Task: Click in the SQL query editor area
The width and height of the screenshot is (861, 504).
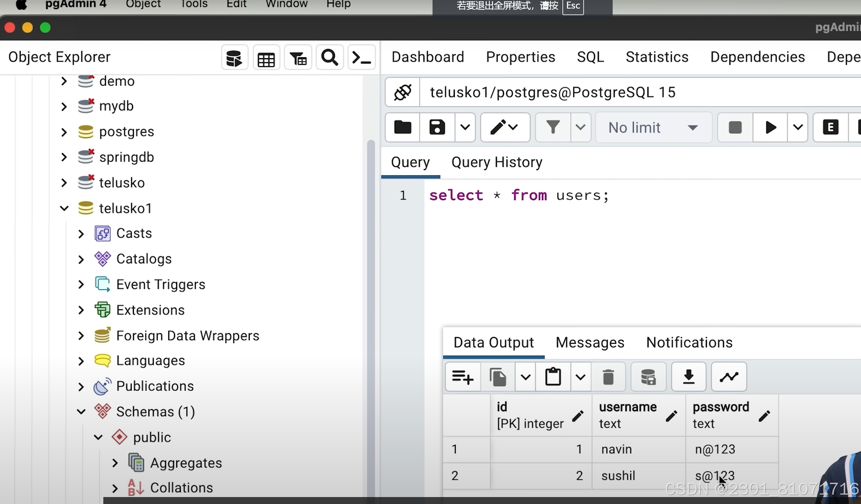Action: [613, 253]
